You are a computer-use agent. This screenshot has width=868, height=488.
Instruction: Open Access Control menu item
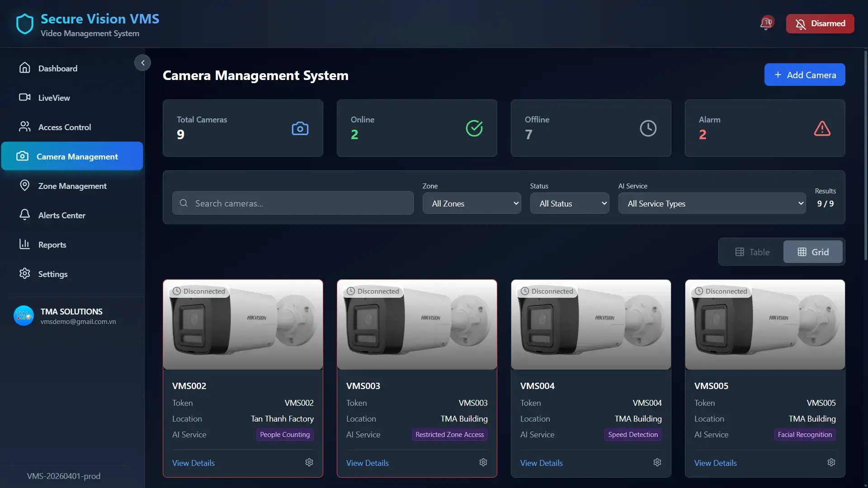coord(72,127)
